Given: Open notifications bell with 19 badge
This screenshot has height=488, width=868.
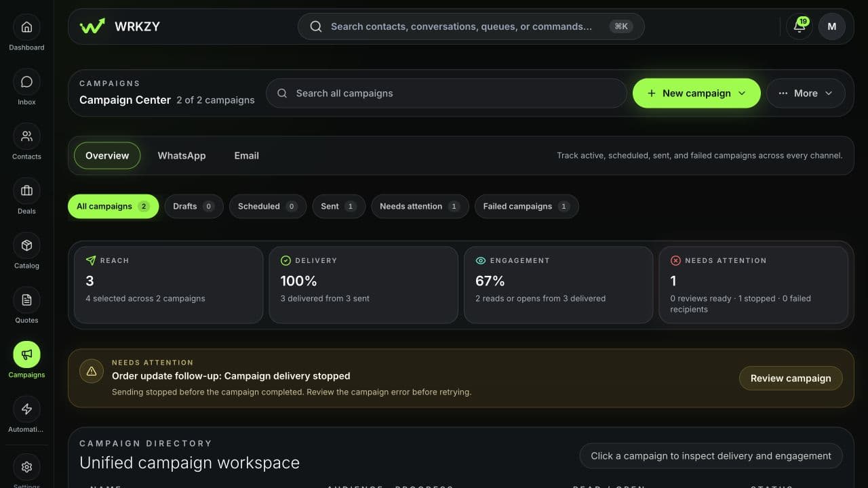Looking at the screenshot, I should (800, 26).
